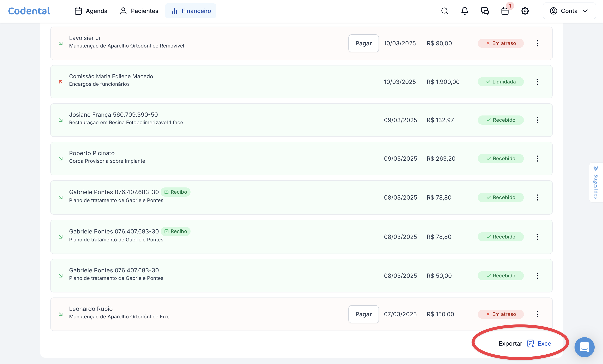Expand the Conta account dropdown
Screen dimensions: 603x364
tap(569, 11)
